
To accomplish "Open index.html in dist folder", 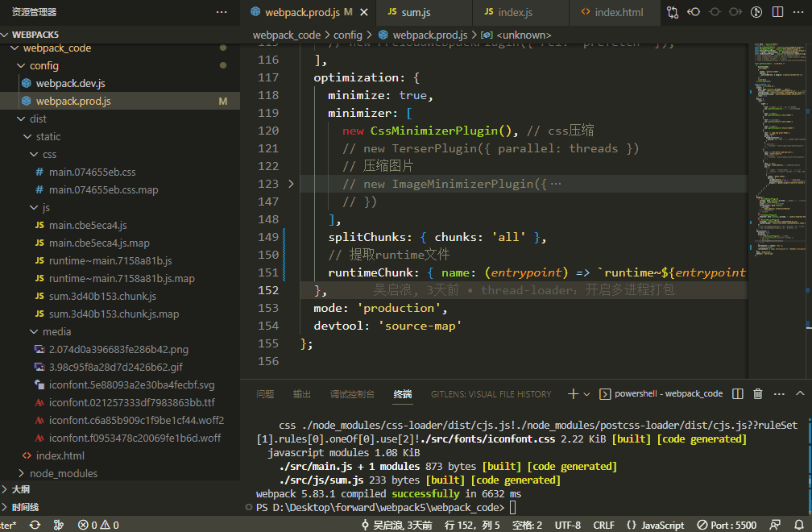I will pos(119,456).
